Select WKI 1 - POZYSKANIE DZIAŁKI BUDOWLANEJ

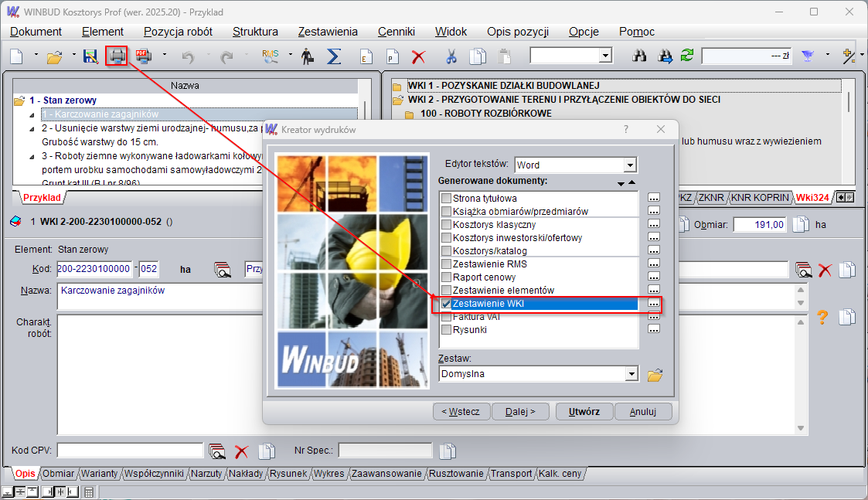coord(503,86)
